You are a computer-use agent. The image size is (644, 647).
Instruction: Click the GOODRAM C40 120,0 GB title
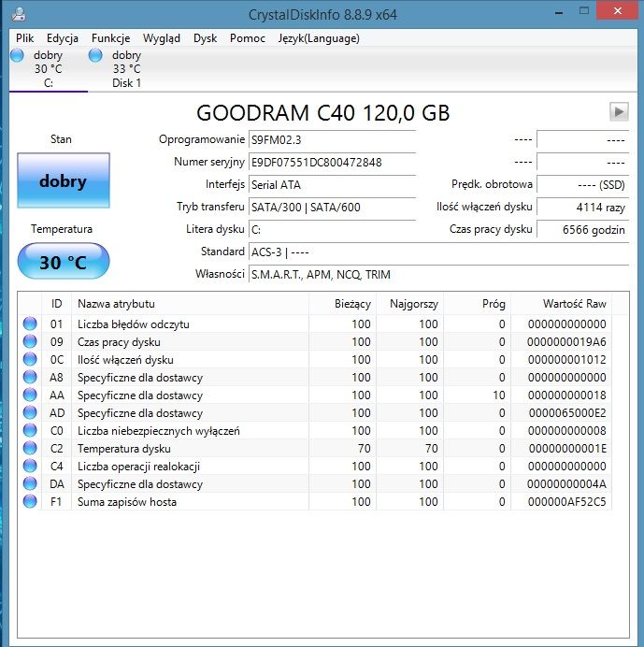tap(322, 112)
